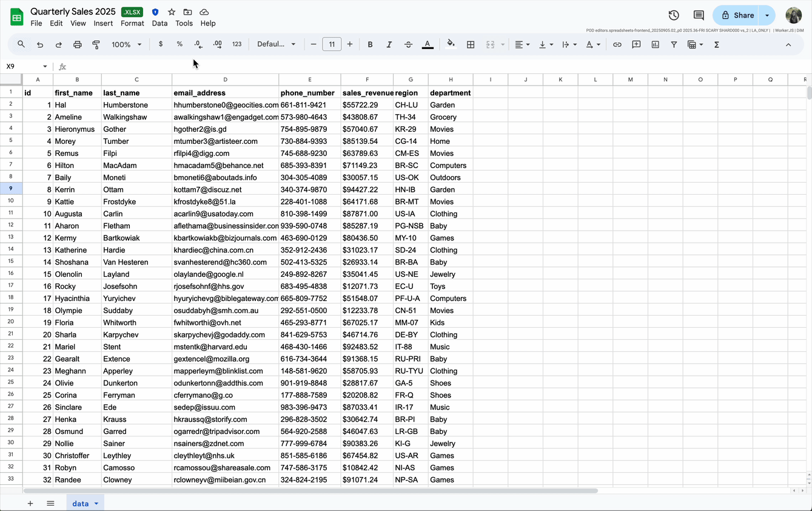Star the Quarterly Sales 2025 document
812x511 pixels.
coord(172,12)
